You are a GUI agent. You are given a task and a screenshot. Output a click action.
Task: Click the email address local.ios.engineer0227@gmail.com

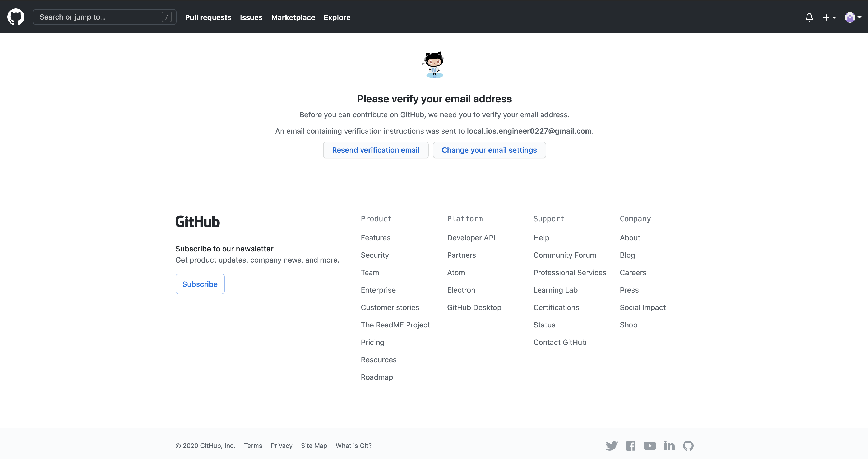point(529,131)
